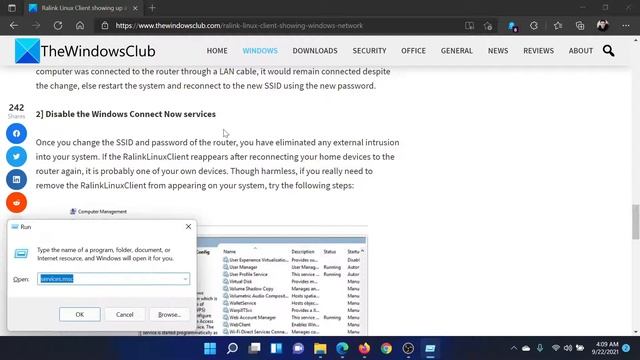Open the tab actions menu icon

[x=12, y=8]
